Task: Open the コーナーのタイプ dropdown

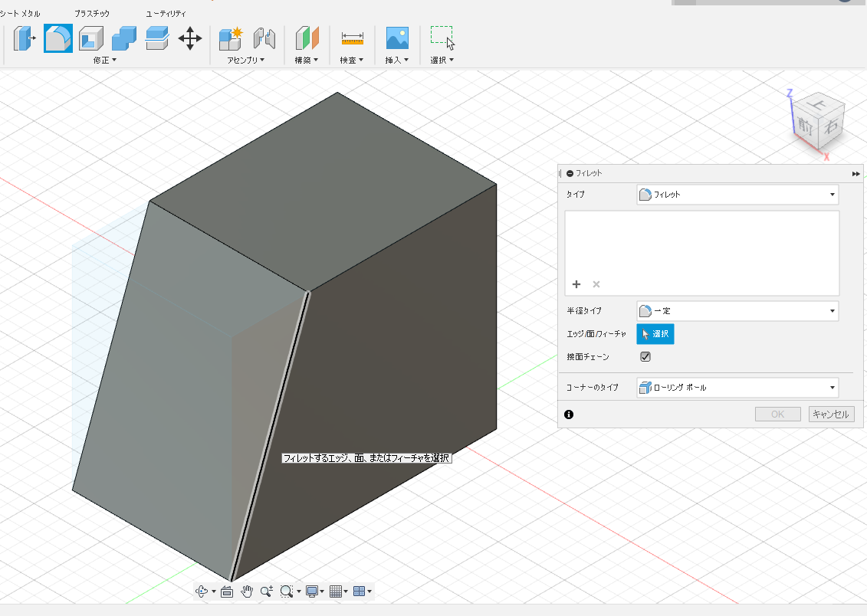Action: pyautogui.click(x=737, y=388)
